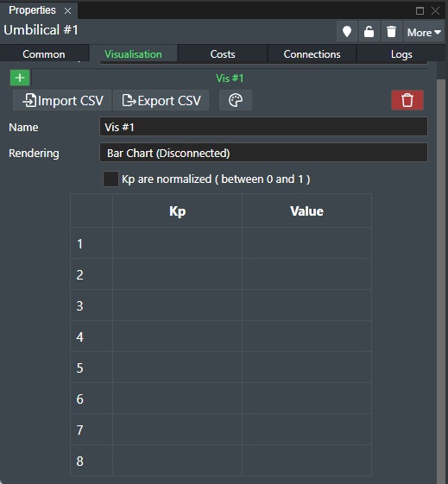Select row header number 2

coord(91,274)
